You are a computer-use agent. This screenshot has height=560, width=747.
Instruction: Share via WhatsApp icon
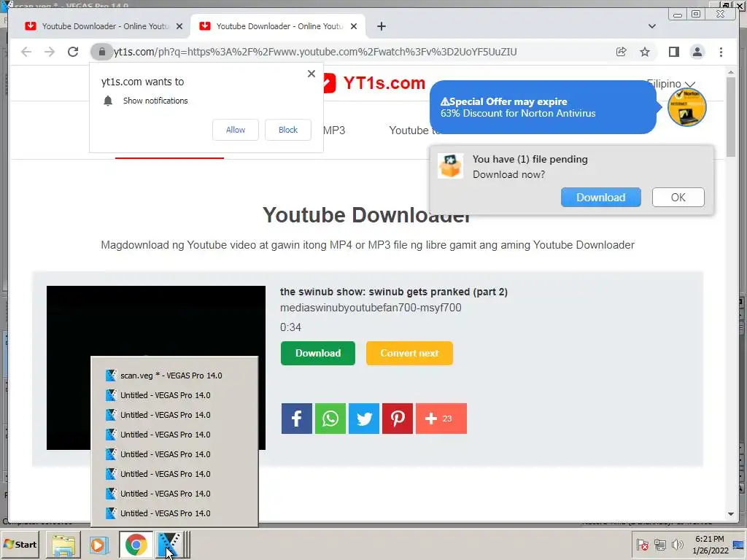330,419
